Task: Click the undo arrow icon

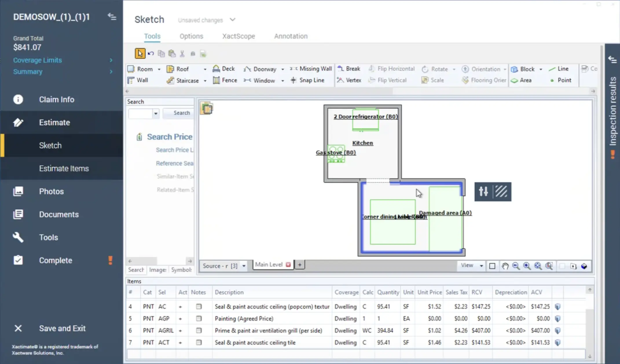Action: [x=151, y=54]
